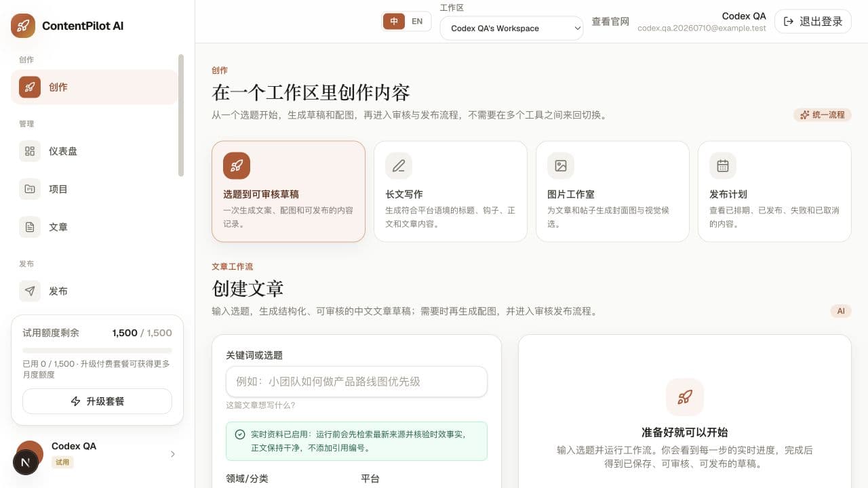
Task: Click the sidebar vertical scrollbar
Action: point(181,115)
